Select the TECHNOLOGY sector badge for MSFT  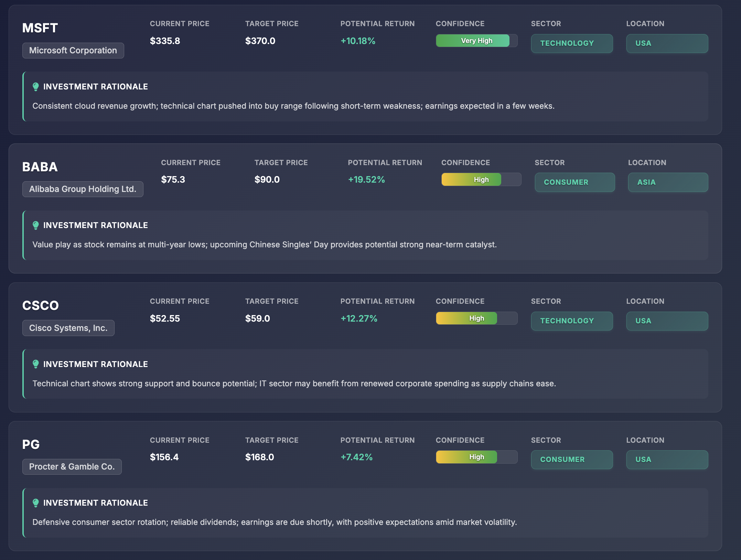tap(572, 43)
